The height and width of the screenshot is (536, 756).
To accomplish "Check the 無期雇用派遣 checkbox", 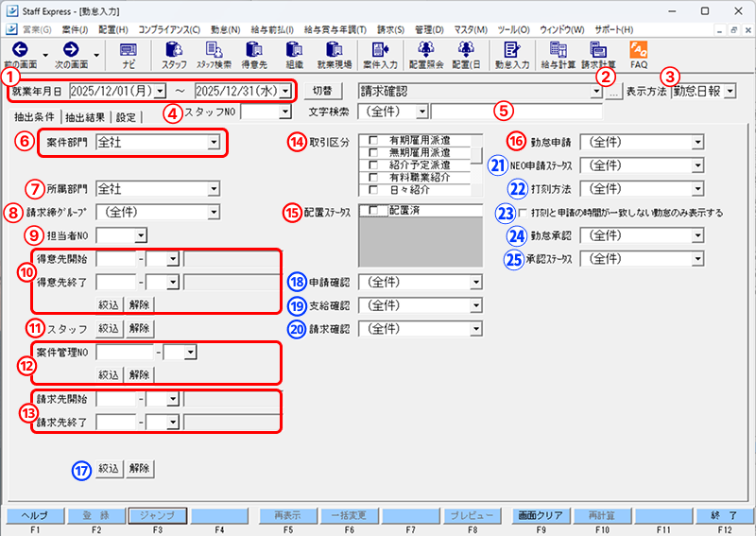I will [372, 152].
